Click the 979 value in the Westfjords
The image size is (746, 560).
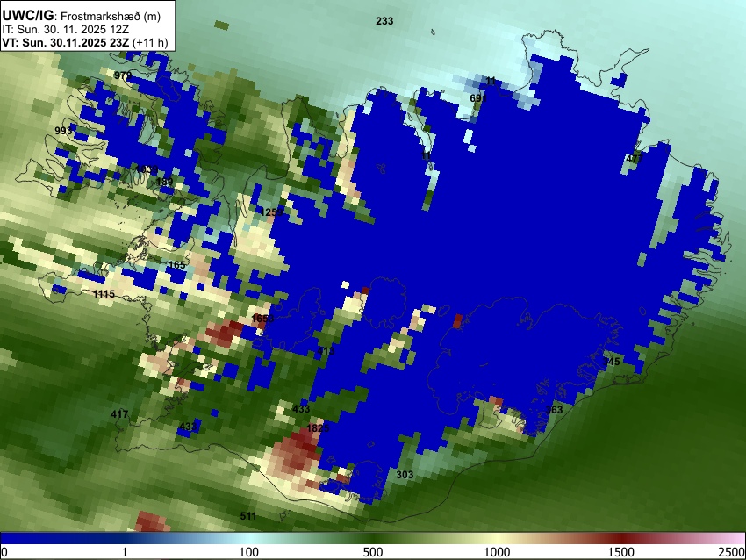[x=123, y=75]
